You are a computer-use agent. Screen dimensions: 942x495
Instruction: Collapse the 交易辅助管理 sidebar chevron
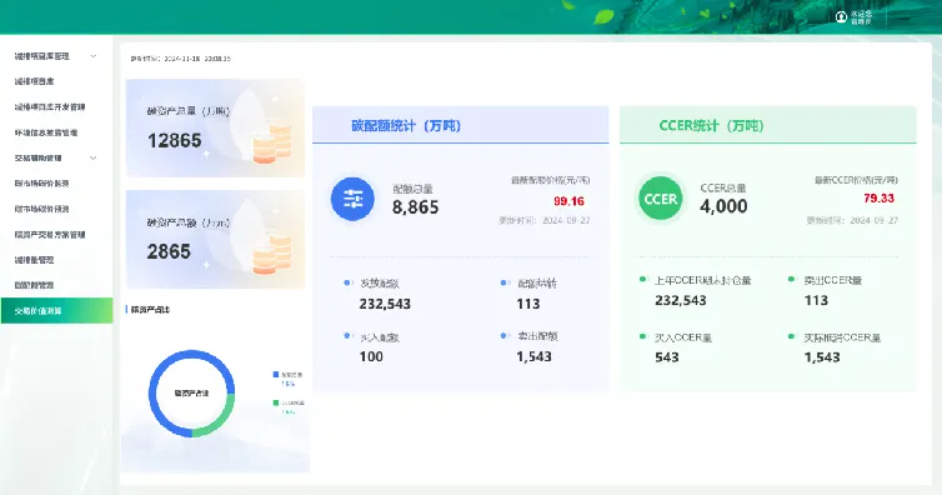[x=93, y=158]
